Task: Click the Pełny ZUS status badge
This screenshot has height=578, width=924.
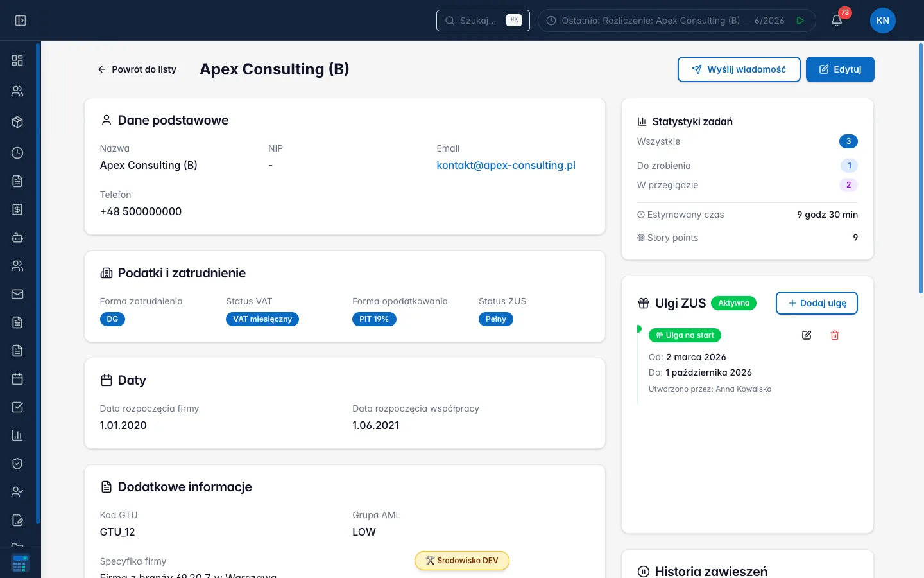Action: pyautogui.click(x=496, y=319)
